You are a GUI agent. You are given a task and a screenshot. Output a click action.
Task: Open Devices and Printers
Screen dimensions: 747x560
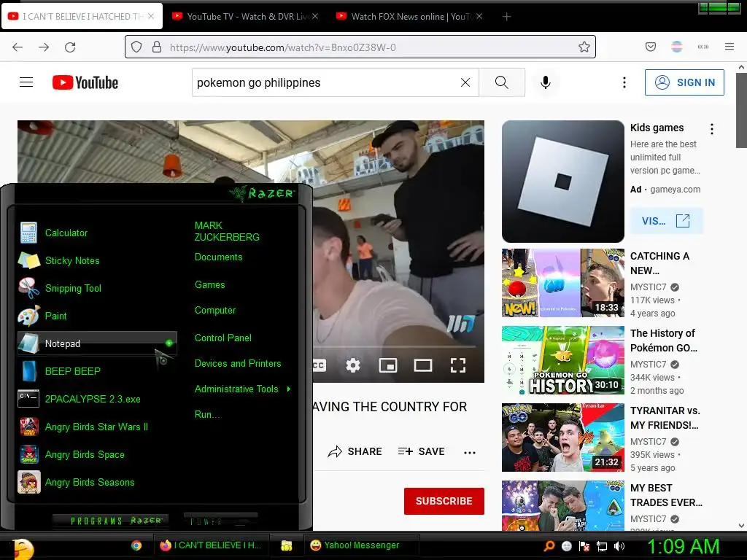(238, 363)
